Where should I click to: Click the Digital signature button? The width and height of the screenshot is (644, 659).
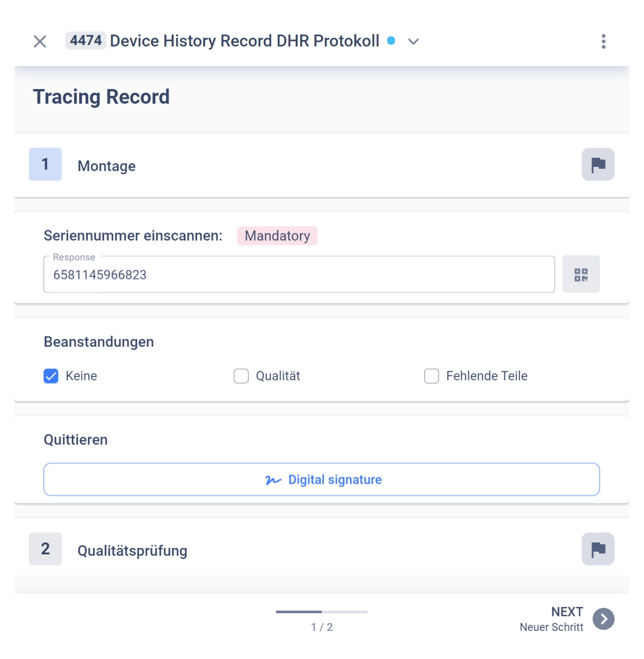point(322,479)
